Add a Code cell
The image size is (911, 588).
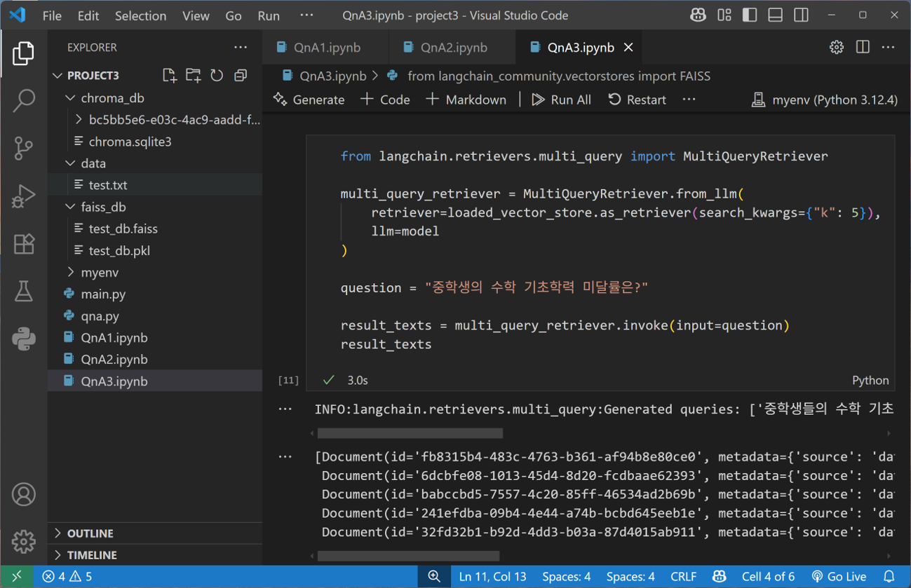pyautogui.click(x=385, y=100)
